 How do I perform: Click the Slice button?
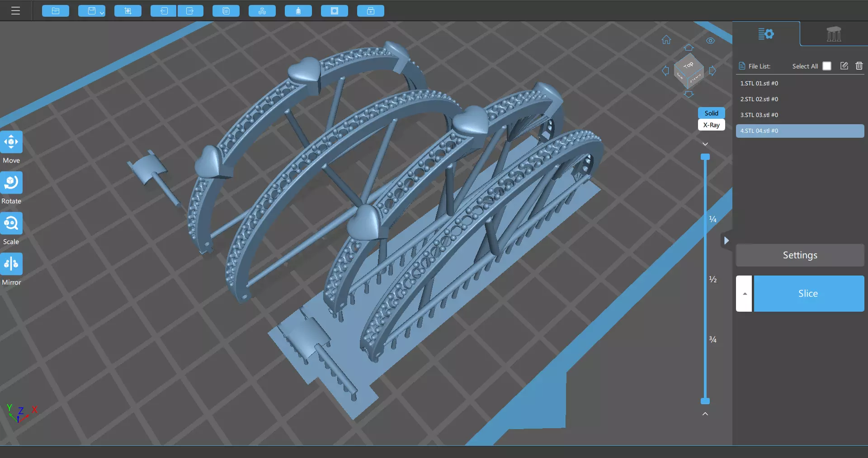coord(809,294)
